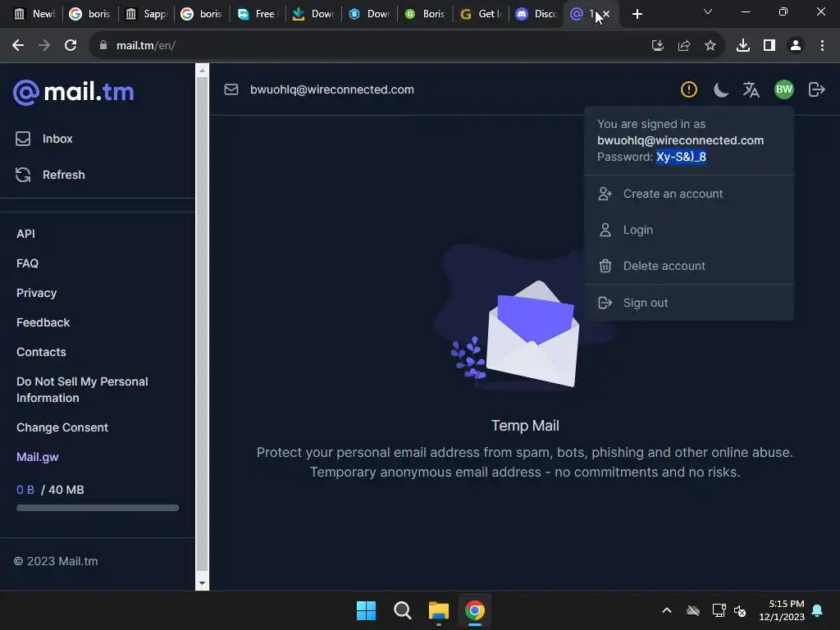Choose Delete account in the menu
This screenshot has width=840, height=630.
(x=689, y=265)
